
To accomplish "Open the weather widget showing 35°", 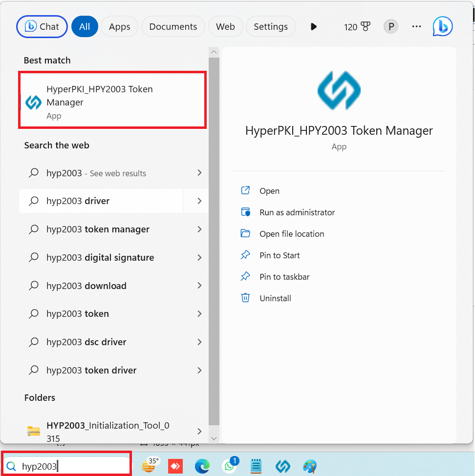I will point(151,465).
